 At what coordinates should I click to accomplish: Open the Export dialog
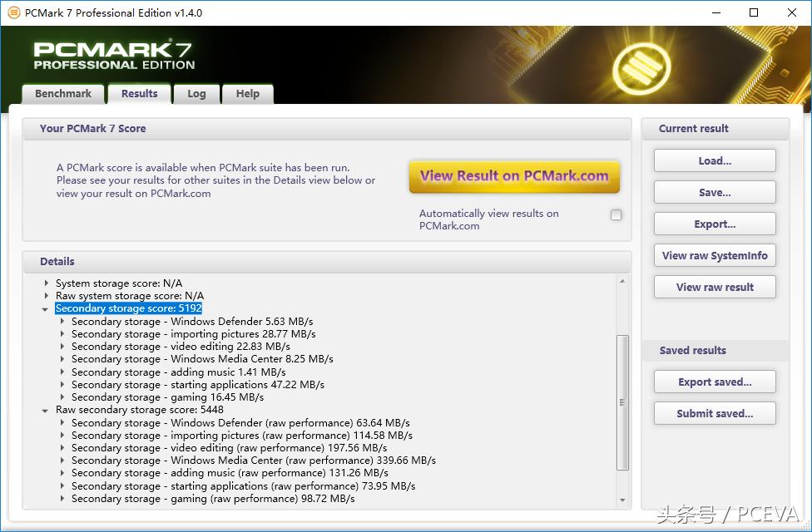tap(714, 224)
